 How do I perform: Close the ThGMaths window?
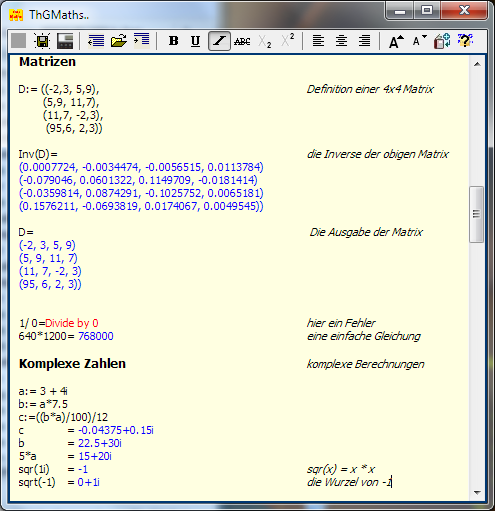[464, 11]
